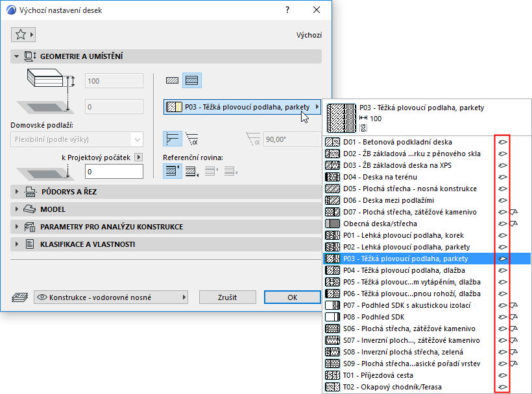Click the roof-use icon on P07 row
This screenshot has width=532, height=394.
point(514,305)
